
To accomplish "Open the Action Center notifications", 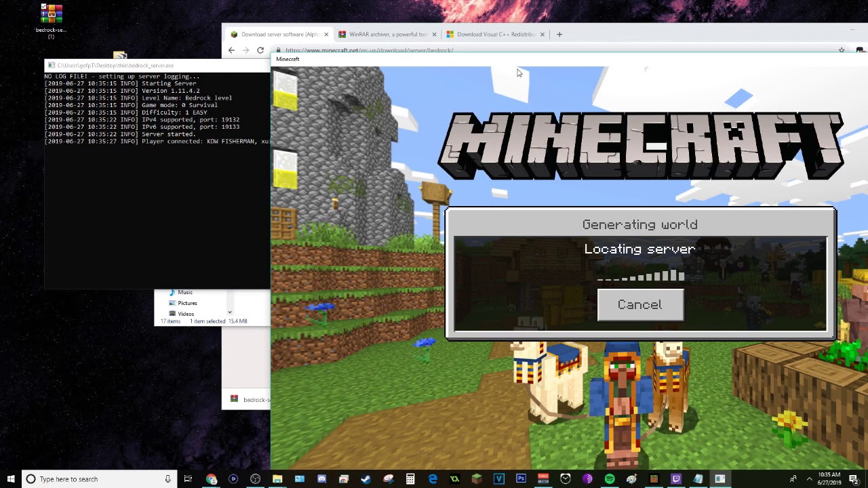I will coord(855,479).
